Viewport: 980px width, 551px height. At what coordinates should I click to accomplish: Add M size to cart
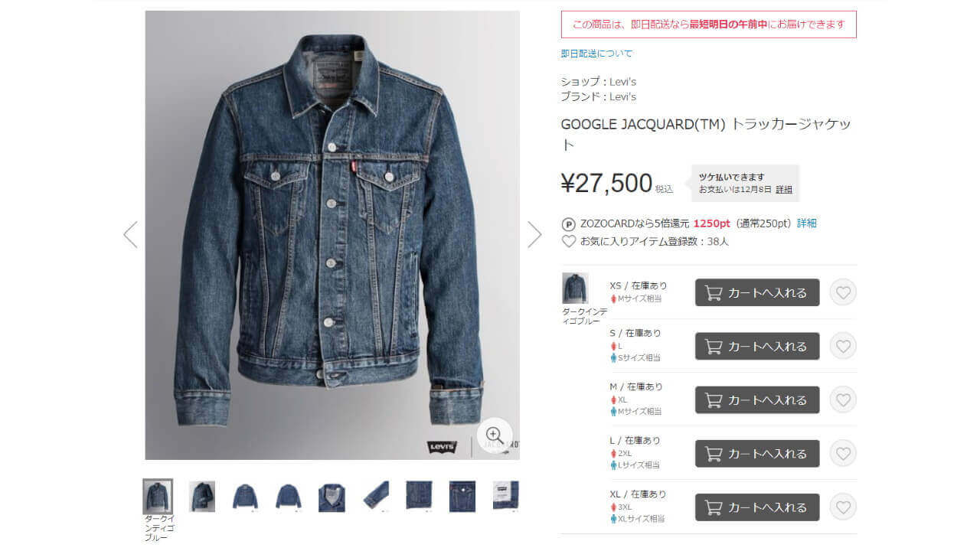tap(757, 399)
